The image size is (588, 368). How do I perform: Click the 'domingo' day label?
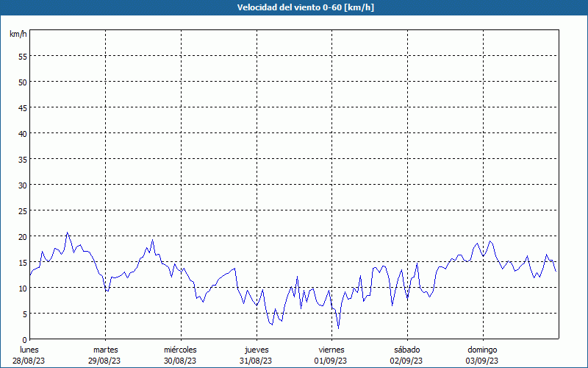tap(482, 350)
